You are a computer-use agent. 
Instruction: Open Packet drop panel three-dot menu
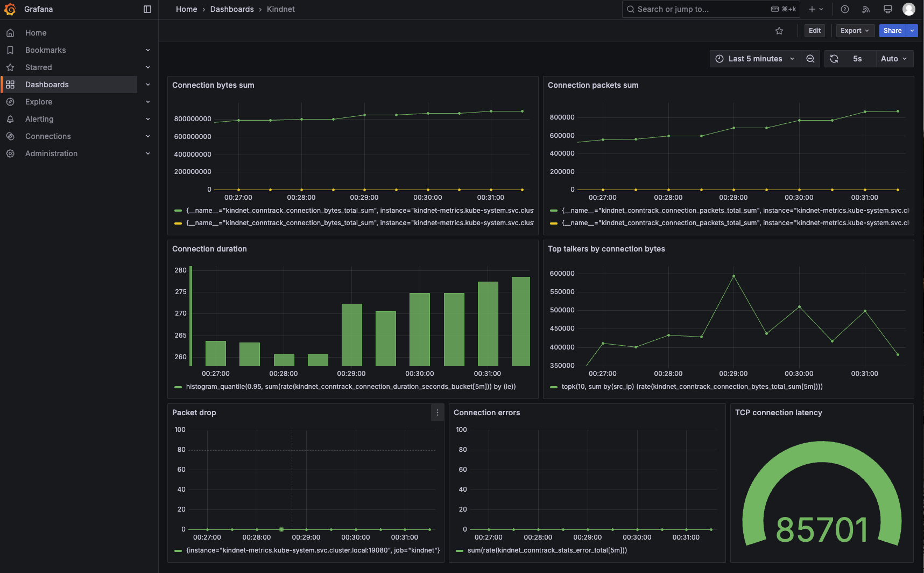tap(437, 413)
